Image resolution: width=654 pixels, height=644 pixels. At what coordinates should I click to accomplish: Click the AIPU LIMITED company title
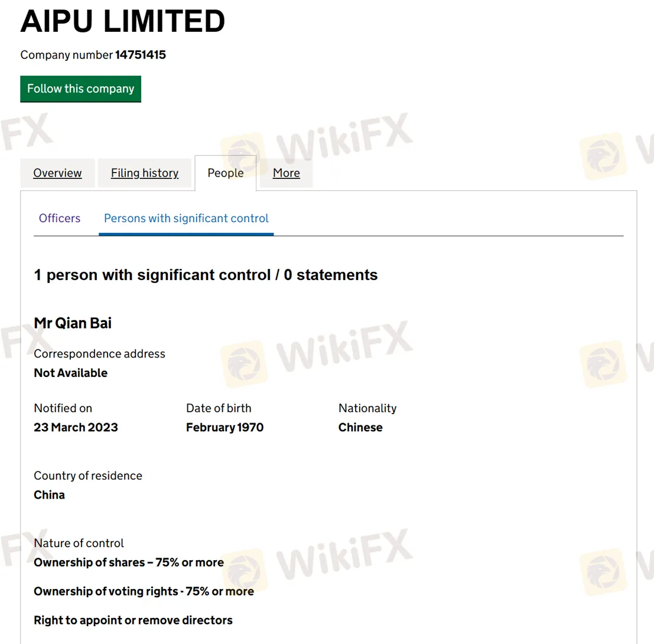123,22
